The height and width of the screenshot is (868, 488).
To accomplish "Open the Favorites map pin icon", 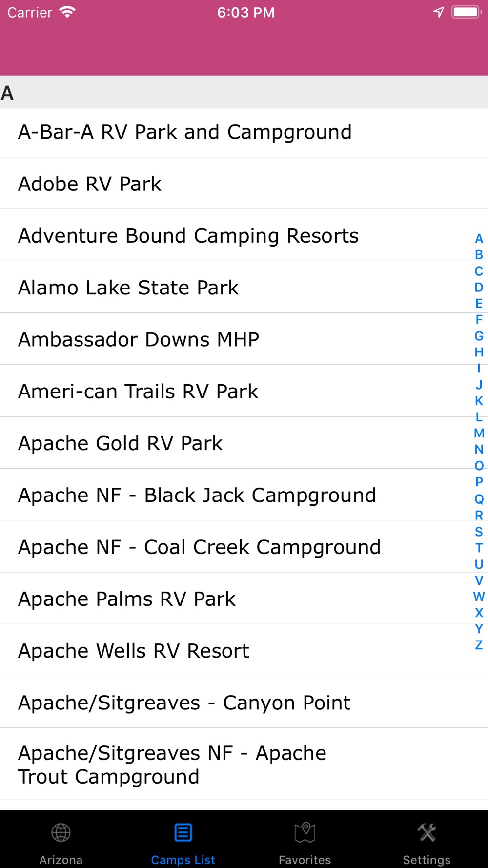I will click(x=305, y=833).
